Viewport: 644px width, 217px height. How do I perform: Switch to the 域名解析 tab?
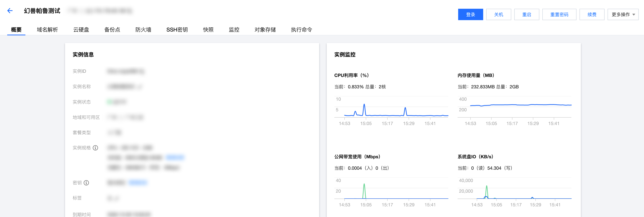pos(47,30)
